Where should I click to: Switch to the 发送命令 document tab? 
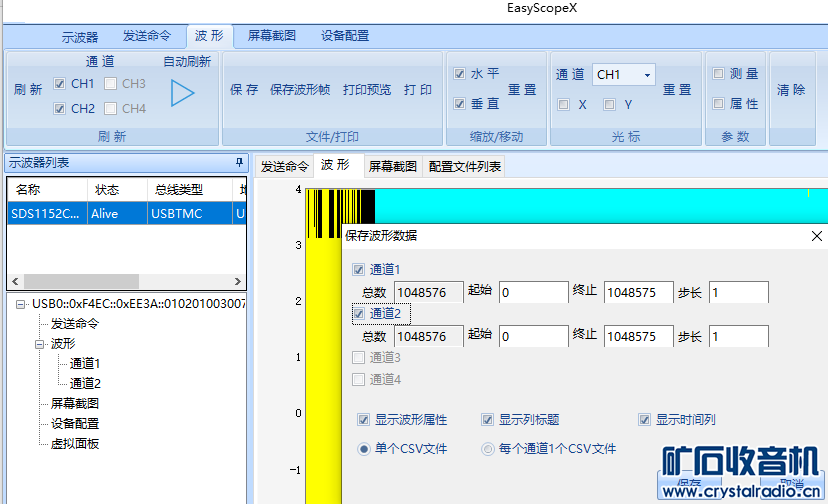285,166
